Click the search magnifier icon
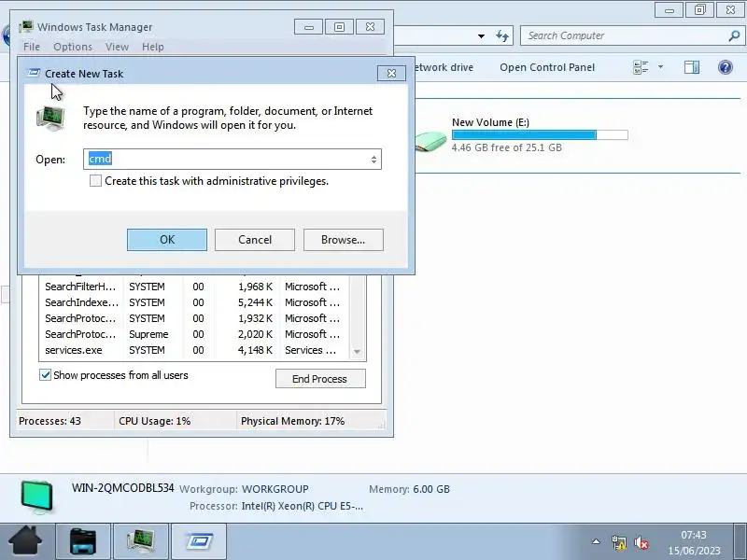747x560 pixels. point(734,35)
